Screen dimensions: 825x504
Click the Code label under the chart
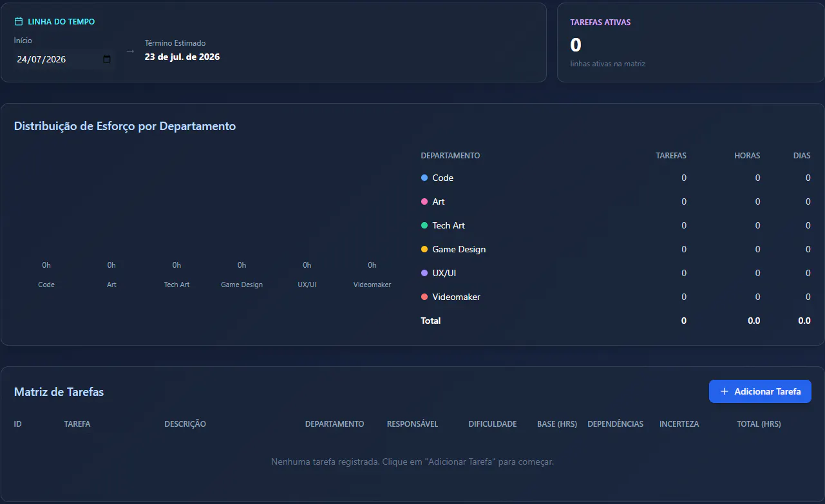(46, 285)
